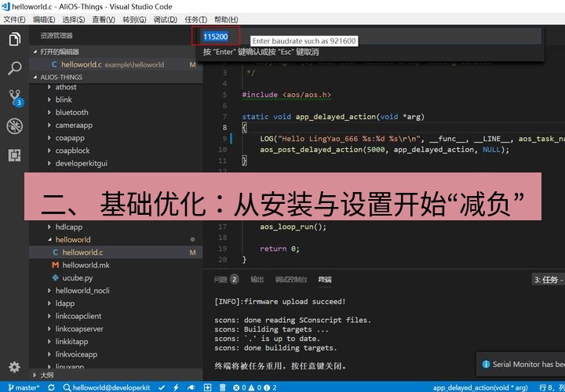Screen dimensions: 565x392
Task: Expand the linkcoapserver folder
Action: [x=49, y=329]
